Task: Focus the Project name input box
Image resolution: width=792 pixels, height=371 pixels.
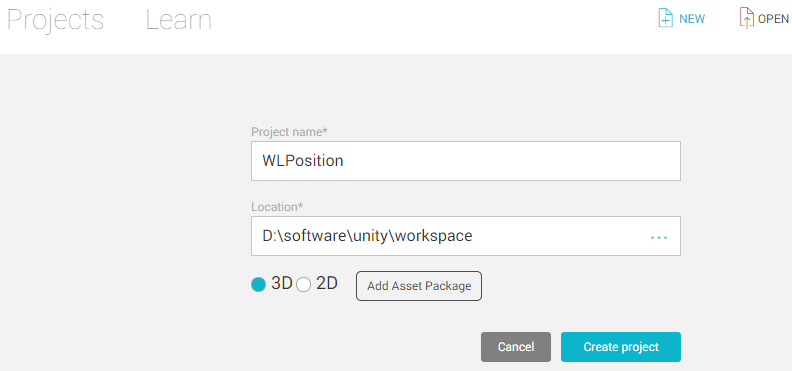Action: 466,161
